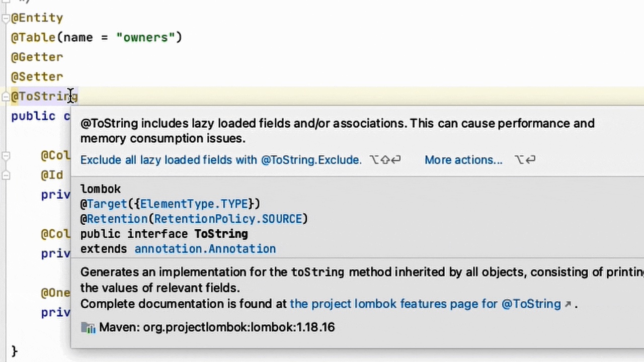The height and width of the screenshot is (362, 644).
Task: Toggle the fold marker next to @Column
Action: pos(6,156)
